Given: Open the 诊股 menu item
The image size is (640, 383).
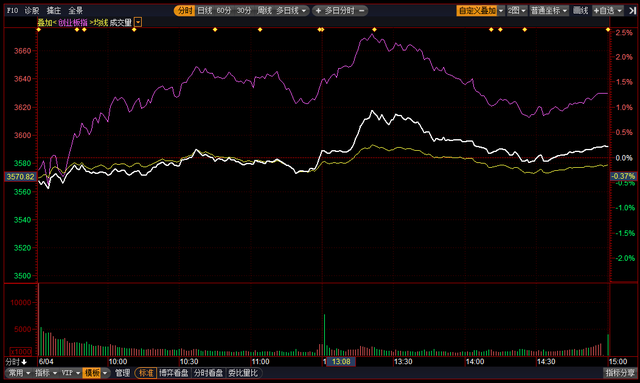Looking at the screenshot, I should tap(32, 11).
